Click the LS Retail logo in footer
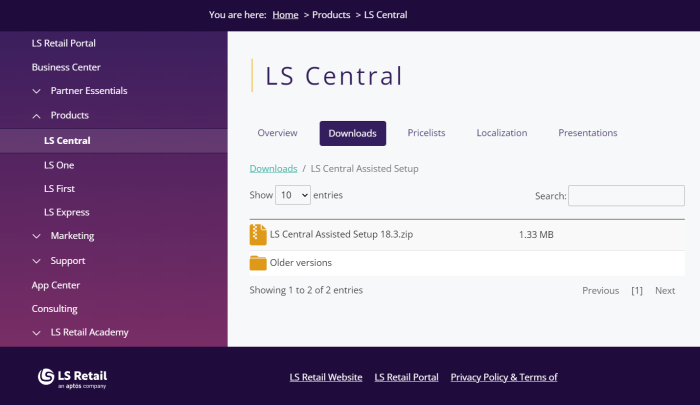 73,377
